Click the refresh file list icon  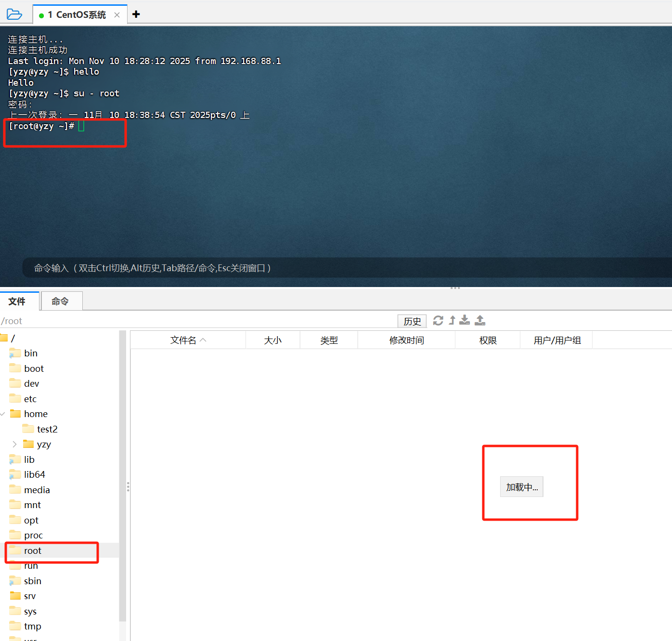438,320
